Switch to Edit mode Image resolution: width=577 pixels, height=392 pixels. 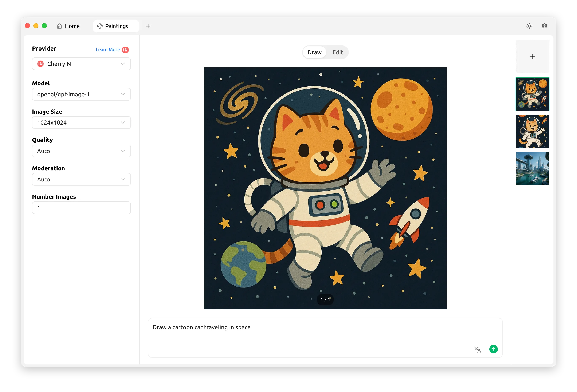coord(337,52)
